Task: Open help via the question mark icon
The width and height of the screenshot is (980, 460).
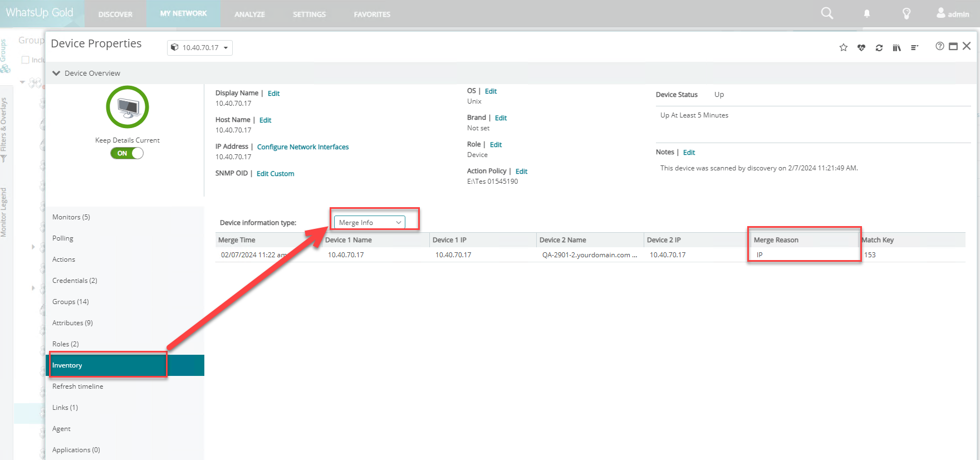Action: [940, 46]
